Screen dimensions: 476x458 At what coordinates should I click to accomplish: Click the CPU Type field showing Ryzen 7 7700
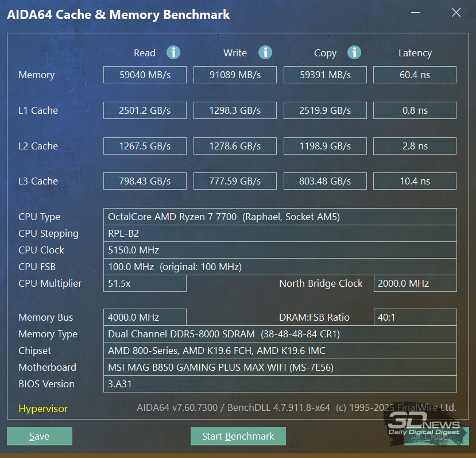coord(280,217)
